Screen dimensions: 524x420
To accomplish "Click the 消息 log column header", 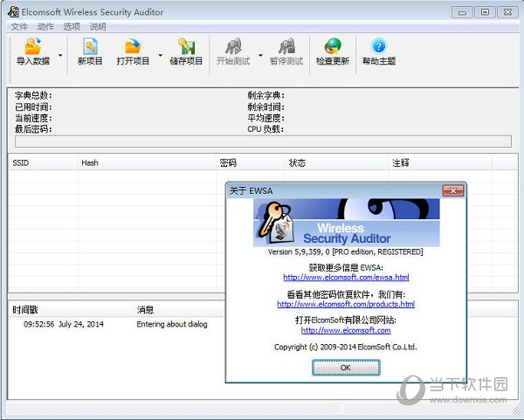I will click(179, 310).
